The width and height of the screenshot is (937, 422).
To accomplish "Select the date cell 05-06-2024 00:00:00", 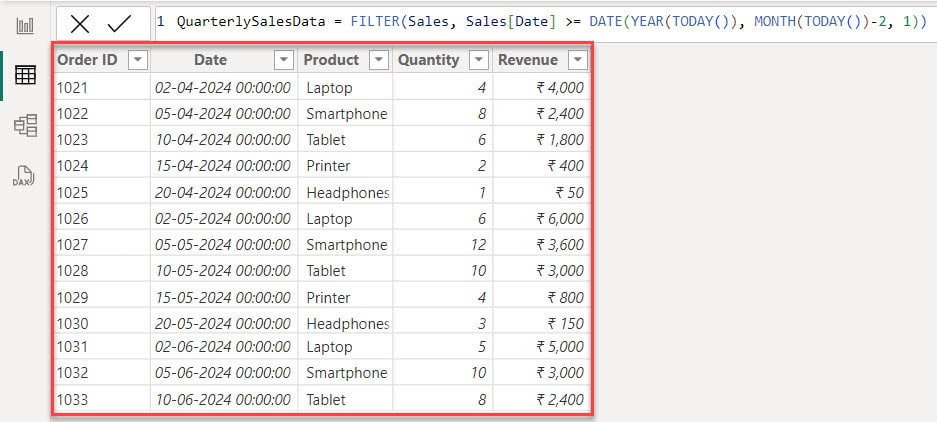I will [223, 373].
